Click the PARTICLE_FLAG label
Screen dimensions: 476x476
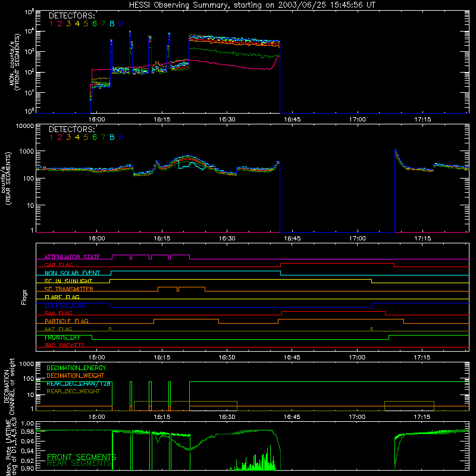pyautogui.click(x=67, y=321)
